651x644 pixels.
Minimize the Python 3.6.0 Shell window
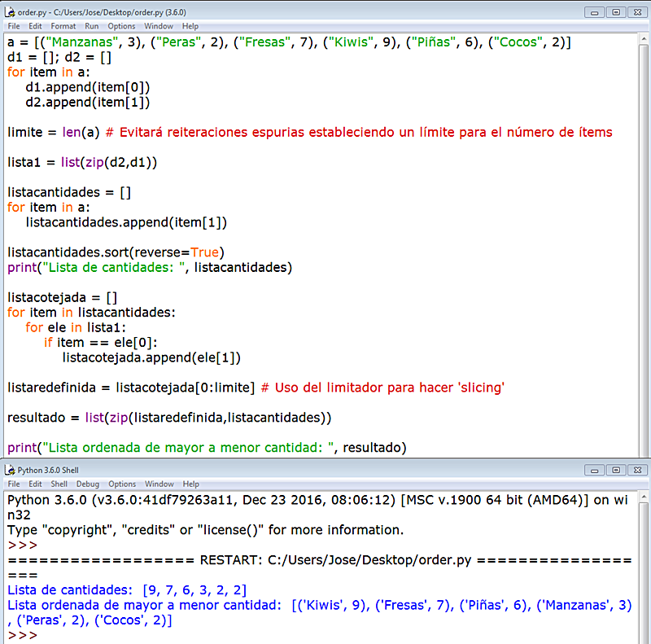pos(595,470)
